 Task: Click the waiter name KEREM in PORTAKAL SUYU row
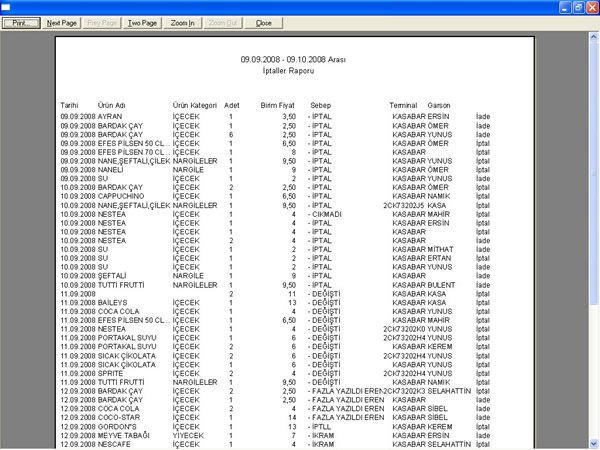[x=440, y=346]
